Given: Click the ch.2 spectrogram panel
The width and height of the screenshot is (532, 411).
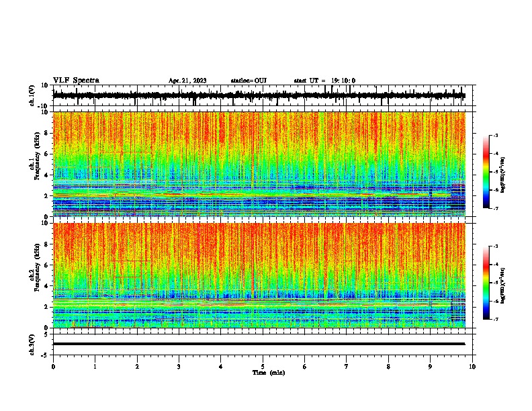Looking at the screenshot, I should point(259,275).
